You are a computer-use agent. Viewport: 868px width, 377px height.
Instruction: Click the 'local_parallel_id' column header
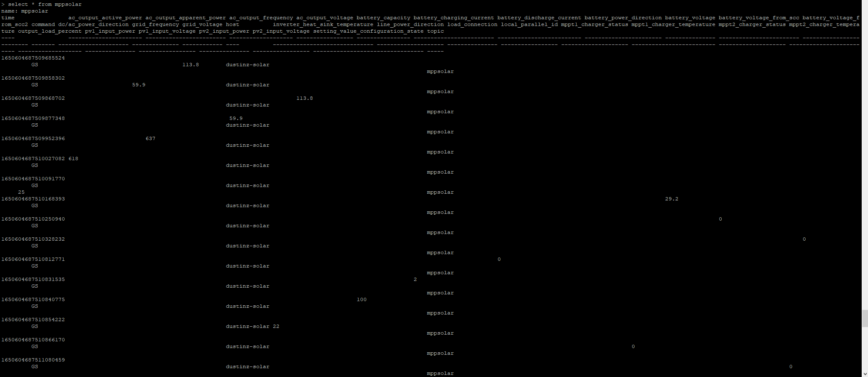click(x=529, y=24)
